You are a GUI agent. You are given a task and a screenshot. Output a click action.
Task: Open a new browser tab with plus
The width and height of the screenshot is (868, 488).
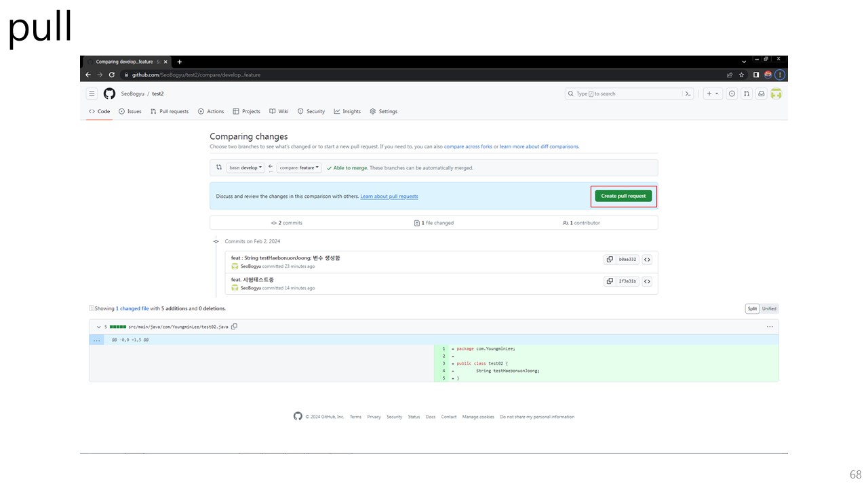pyautogui.click(x=180, y=62)
